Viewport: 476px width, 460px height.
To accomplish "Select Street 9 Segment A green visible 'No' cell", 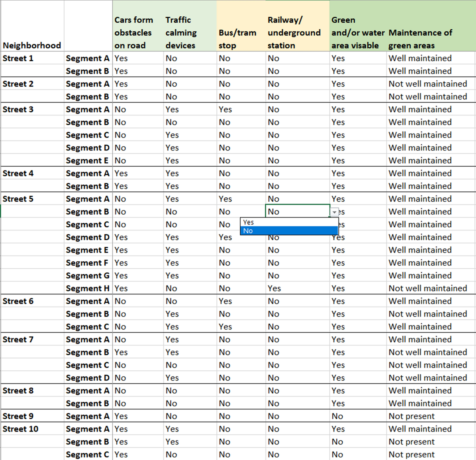I will (358, 416).
